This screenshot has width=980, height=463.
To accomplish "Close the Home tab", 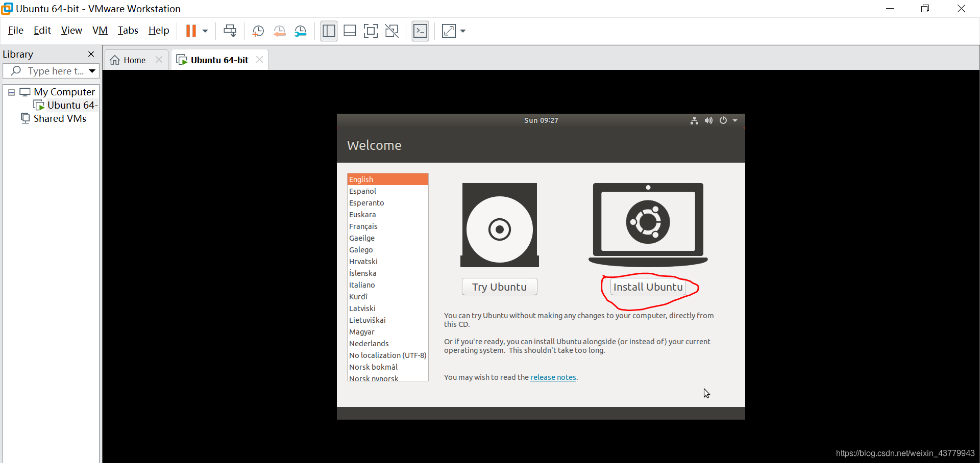I will coord(159,60).
